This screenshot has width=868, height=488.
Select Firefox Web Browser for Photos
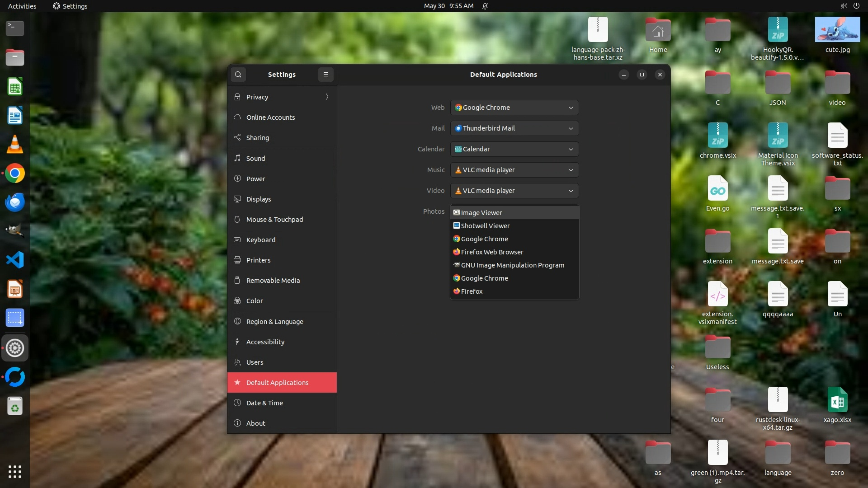click(492, 252)
